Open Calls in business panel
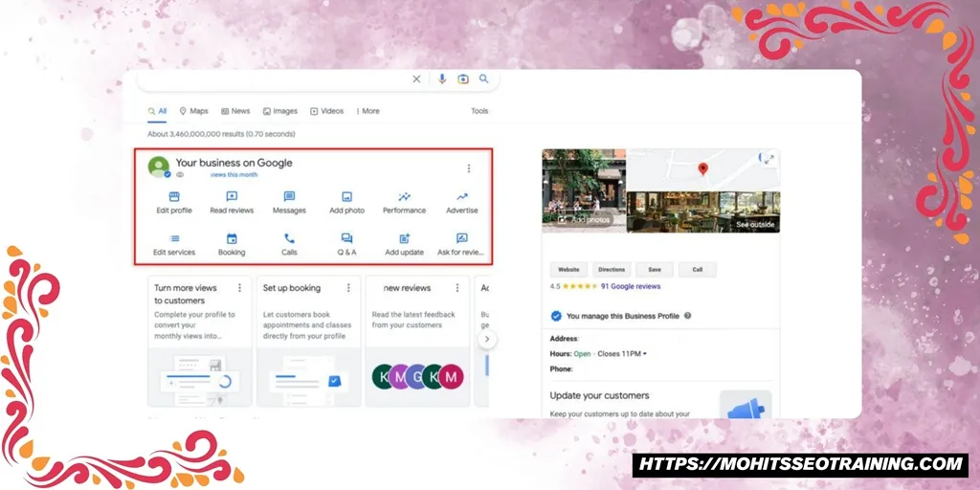The width and height of the screenshot is (980, 490). 289,245
